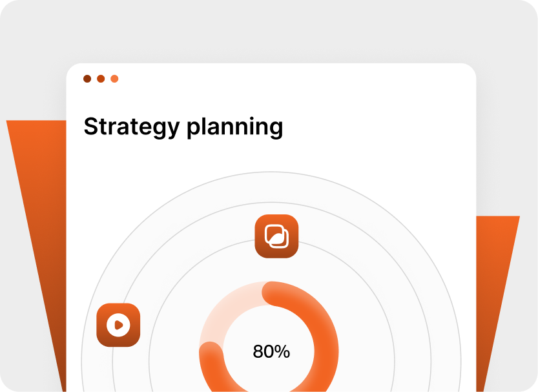The width and height of the screenshot is (538, 392).
Task: Click the top rounded cap of the orange arc
Action: pyautogui.click(x=274, y=293)
